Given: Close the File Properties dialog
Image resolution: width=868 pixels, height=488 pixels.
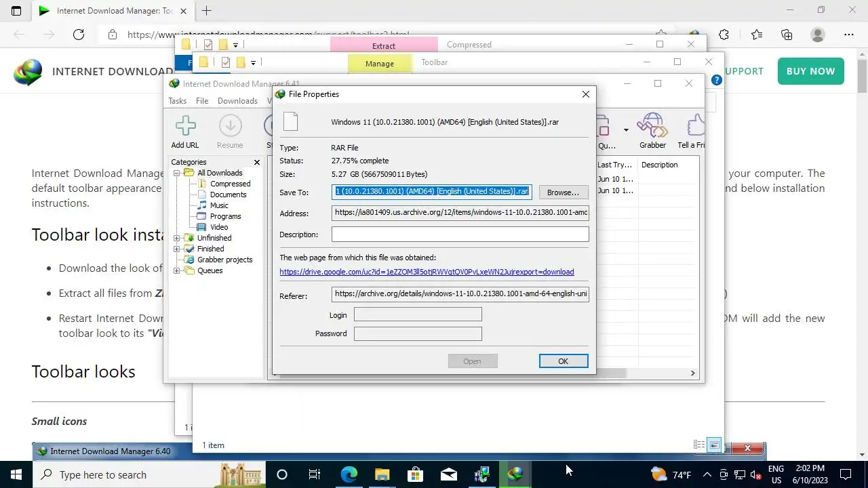Looking at the screenshot, I should pos(586,94).
